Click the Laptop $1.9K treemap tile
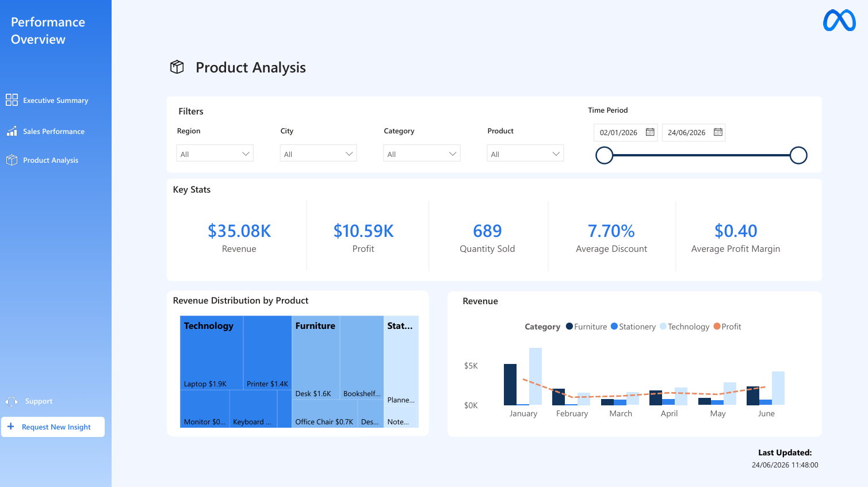The width and height of the screenshot is (868, 487). coord(212,352)
